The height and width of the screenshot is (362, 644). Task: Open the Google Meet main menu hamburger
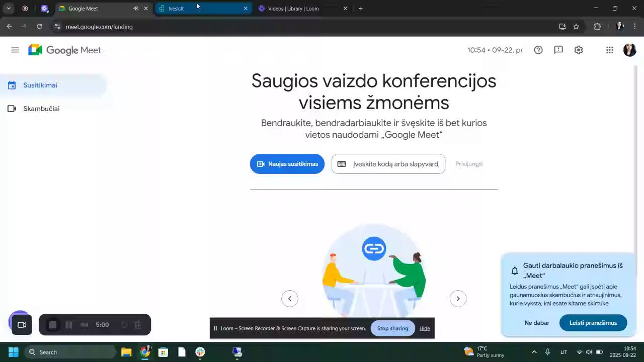15,50
